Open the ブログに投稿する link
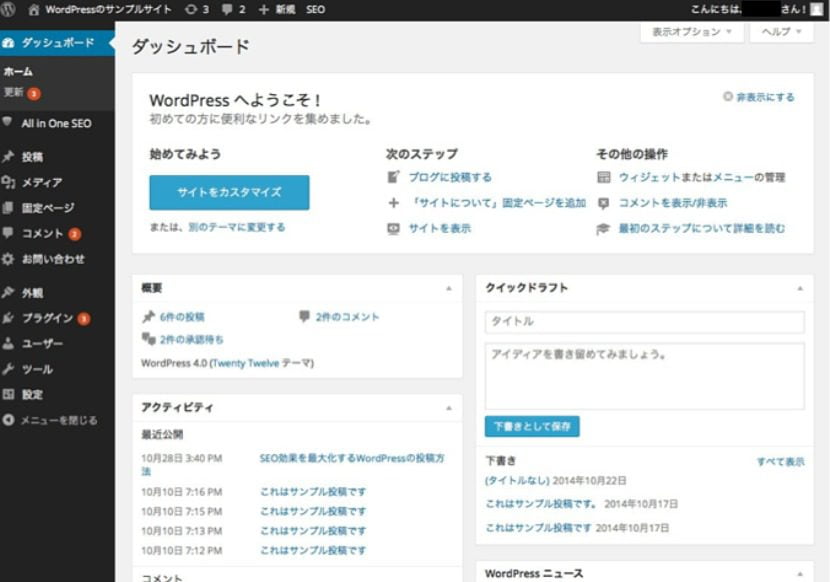Image resolution: width=830 pixels, height=582 pixels. [450, 177]
